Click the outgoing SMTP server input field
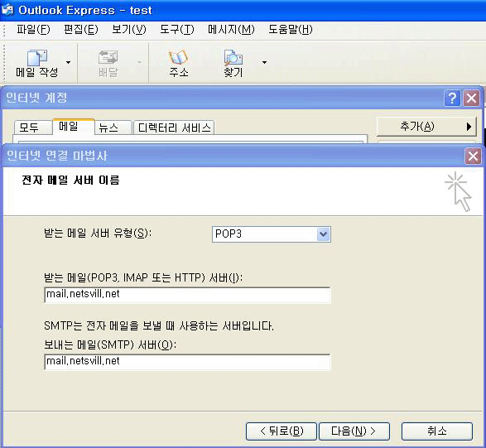Screen dimensions: 486x448 click(187, 362)
